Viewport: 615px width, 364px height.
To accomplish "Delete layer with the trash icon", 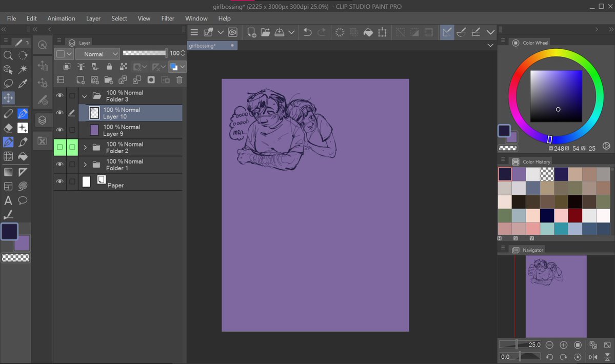I will [179, 80].
